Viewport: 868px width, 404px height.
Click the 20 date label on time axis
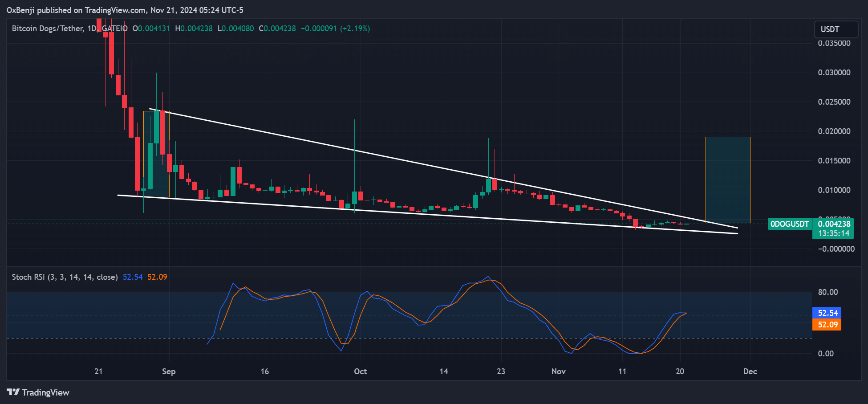[680, 371]
